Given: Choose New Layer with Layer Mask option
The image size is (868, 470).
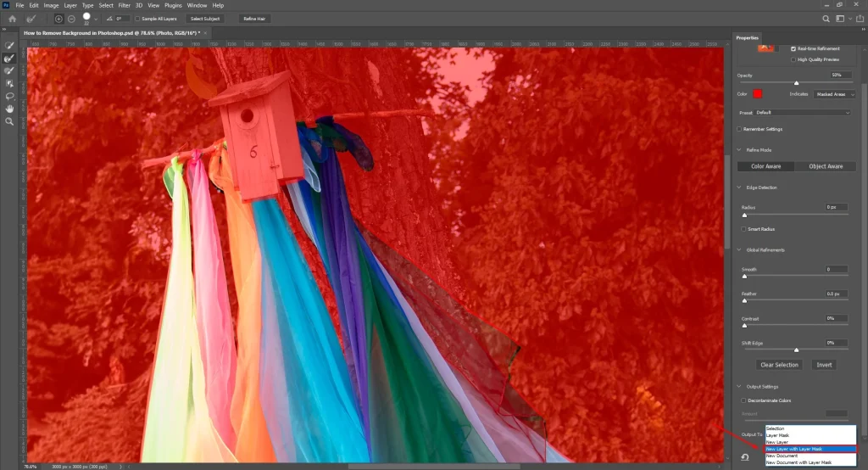Looking at the screenshot, I should click(810, 449).
